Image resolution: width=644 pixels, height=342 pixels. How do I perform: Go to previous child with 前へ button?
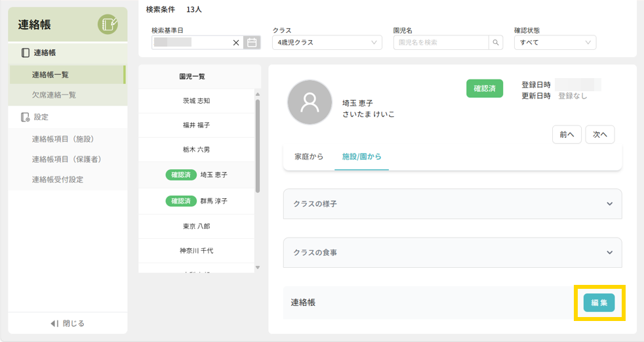[x=567, y=134]
